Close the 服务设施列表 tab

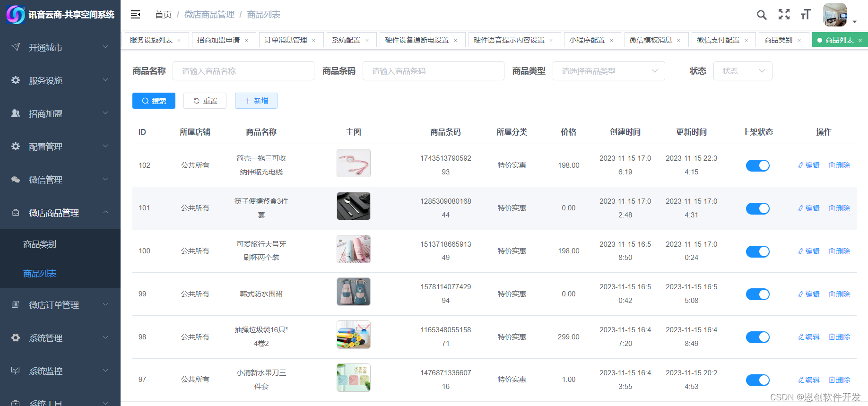point(179,41)
